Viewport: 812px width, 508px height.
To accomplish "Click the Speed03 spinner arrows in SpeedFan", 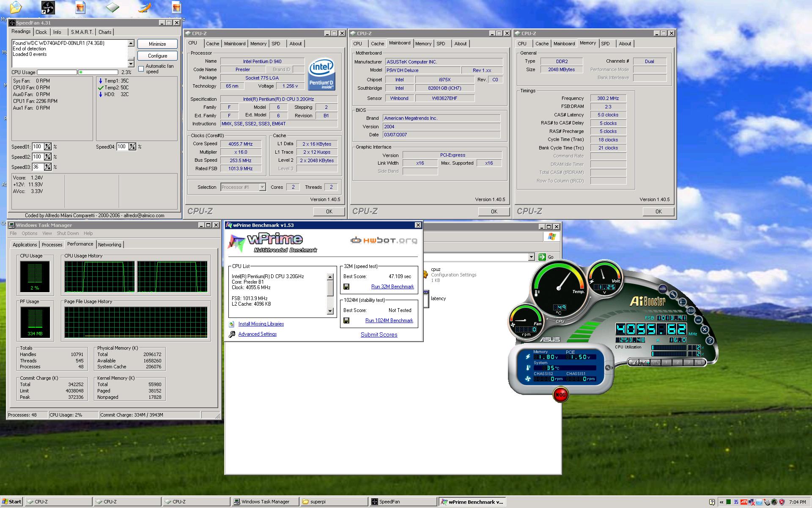I will pyautogui.click(x=48, y=167).
